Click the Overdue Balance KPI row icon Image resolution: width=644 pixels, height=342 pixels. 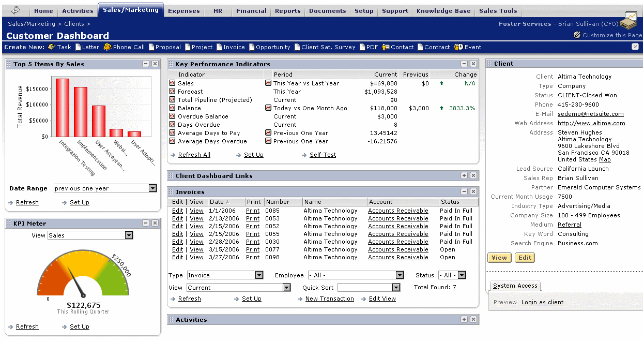click(172, 116)
